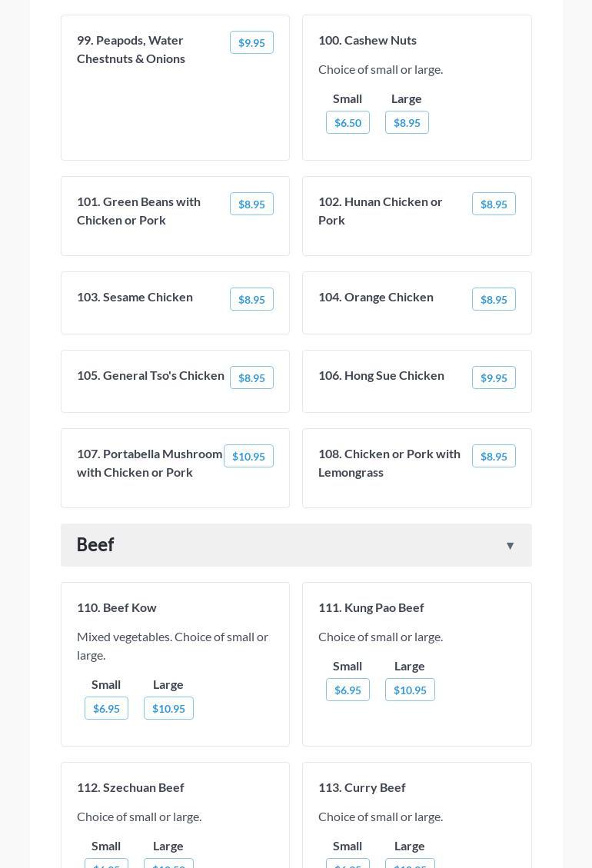This screenshot has height=868, width=592.
Task: Open the 113. Curry Beef item
Action: click(362, 787)
